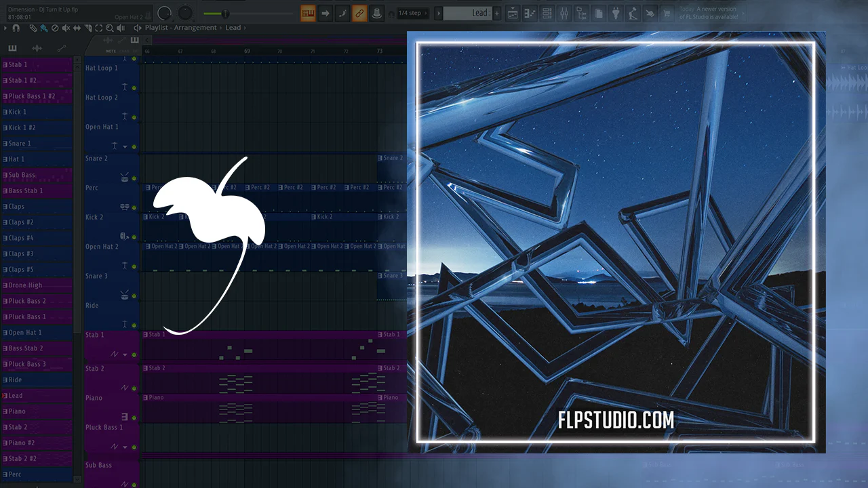The width and height of the screenshot is (868, 488).
Task: Select the Piano clip in the playlist
Action: [259, 409]
